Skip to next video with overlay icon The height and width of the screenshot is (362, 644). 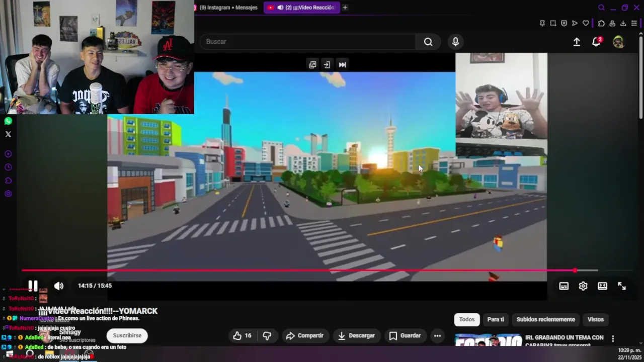(342, 64)
